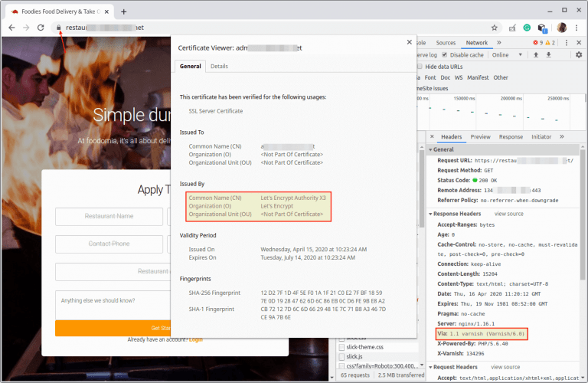Toggle the Disable cache checkbox

coord(444,54)
